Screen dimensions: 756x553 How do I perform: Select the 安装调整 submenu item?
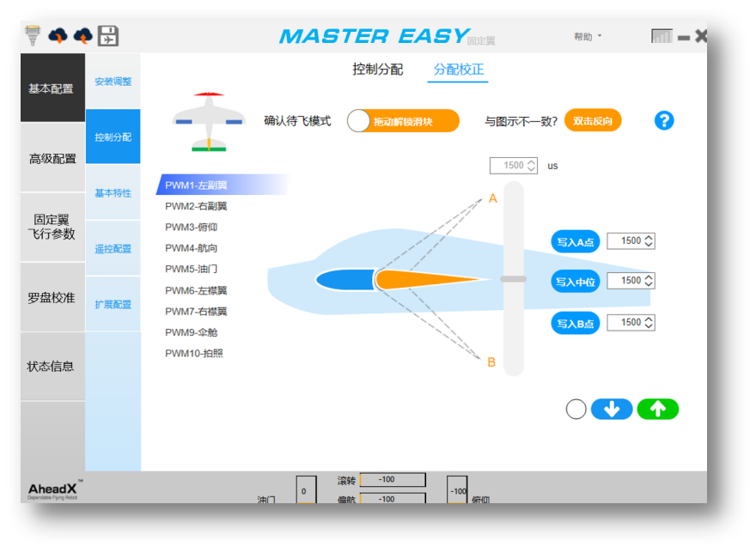pyautogui.click(x=113, y=81)
